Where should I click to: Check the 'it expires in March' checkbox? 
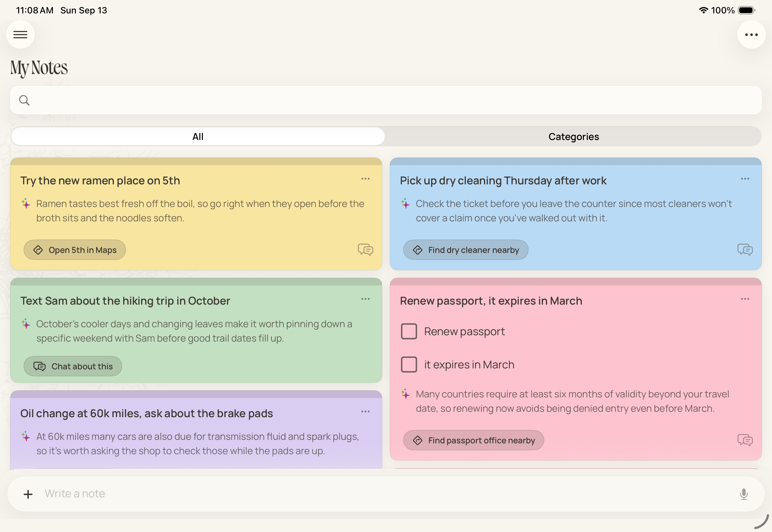(x=409, y=365)
